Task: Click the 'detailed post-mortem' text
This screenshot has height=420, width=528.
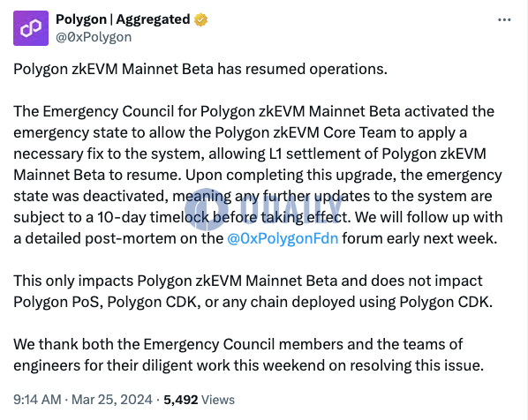Action: pyautogui.click(x=101, y=238)
